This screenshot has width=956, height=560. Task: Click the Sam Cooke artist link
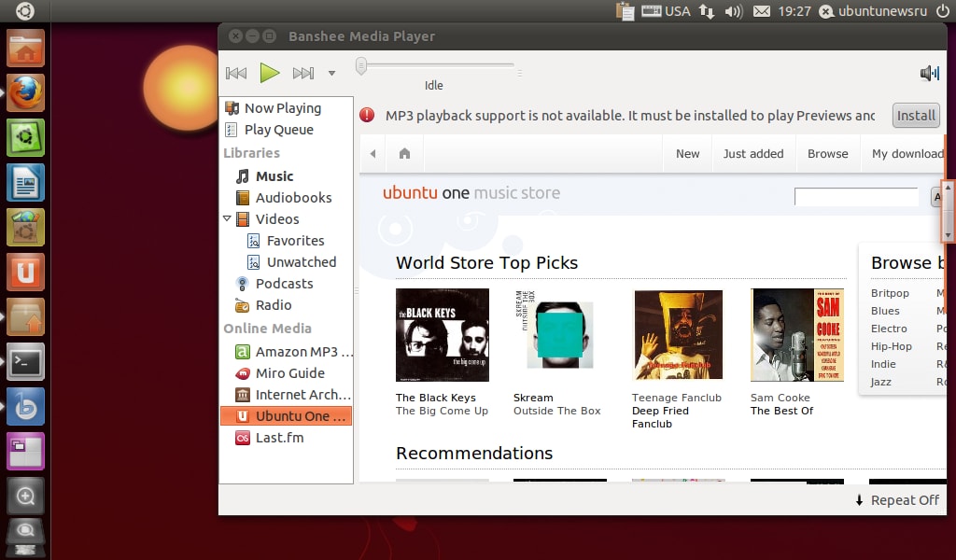pyautogui.click(x=780, y=398)
